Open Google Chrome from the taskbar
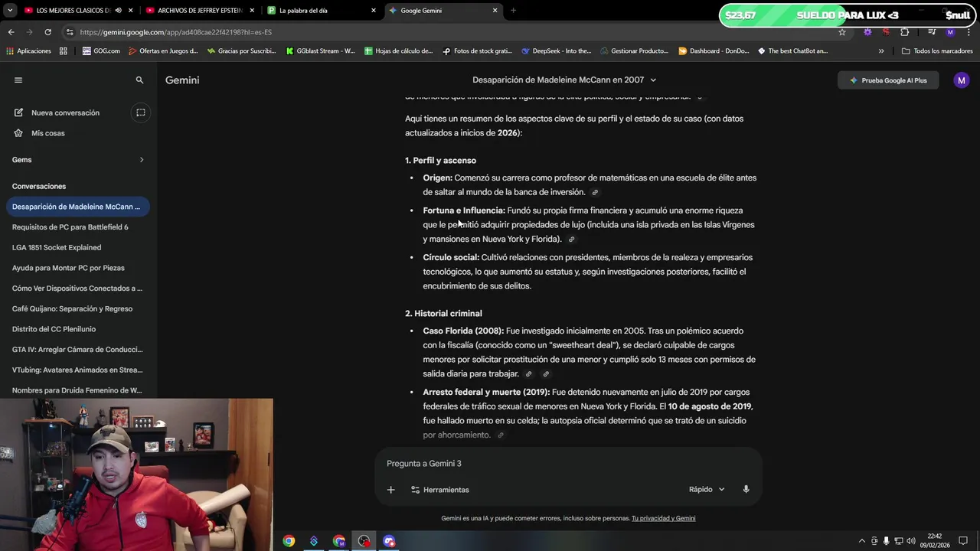Viewport: 980px width, 551px height. pos(289,541)
